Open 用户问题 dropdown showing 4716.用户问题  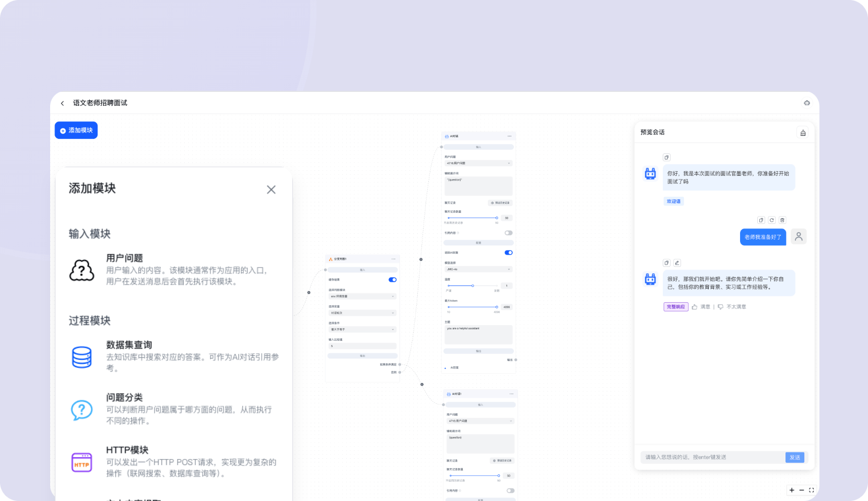coord(478,163)
